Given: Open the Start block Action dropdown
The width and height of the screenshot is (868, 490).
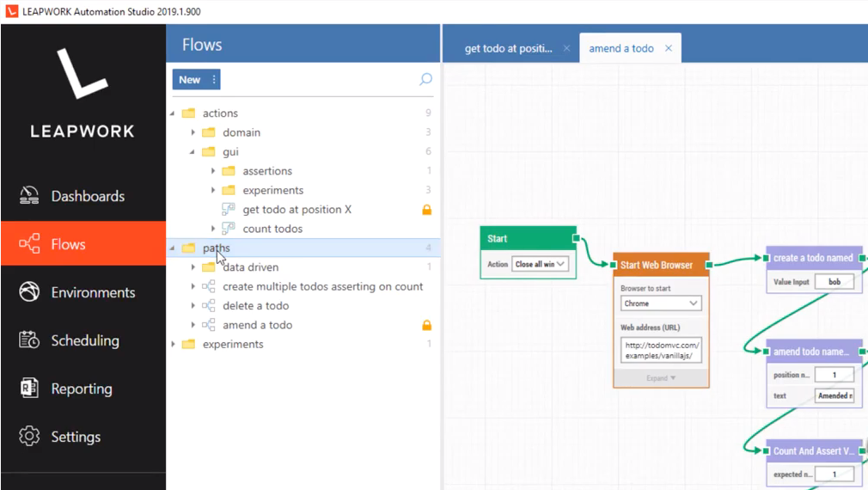Looking at the screenshot, I should point(540,264).
